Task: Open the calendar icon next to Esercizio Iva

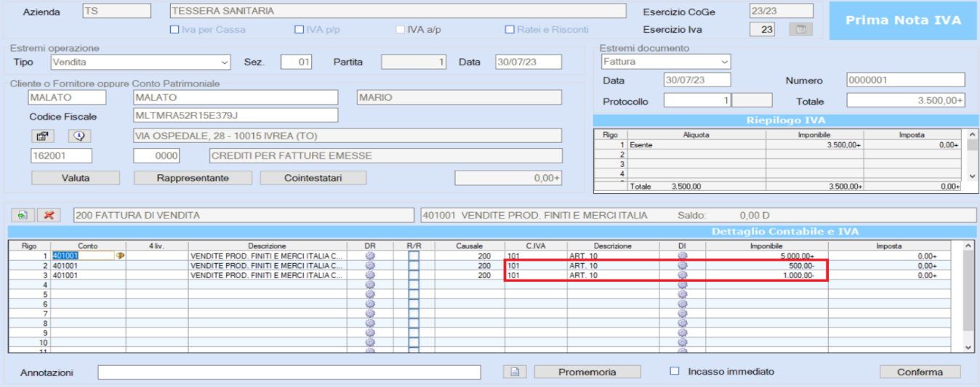Action: click(801, 30)
